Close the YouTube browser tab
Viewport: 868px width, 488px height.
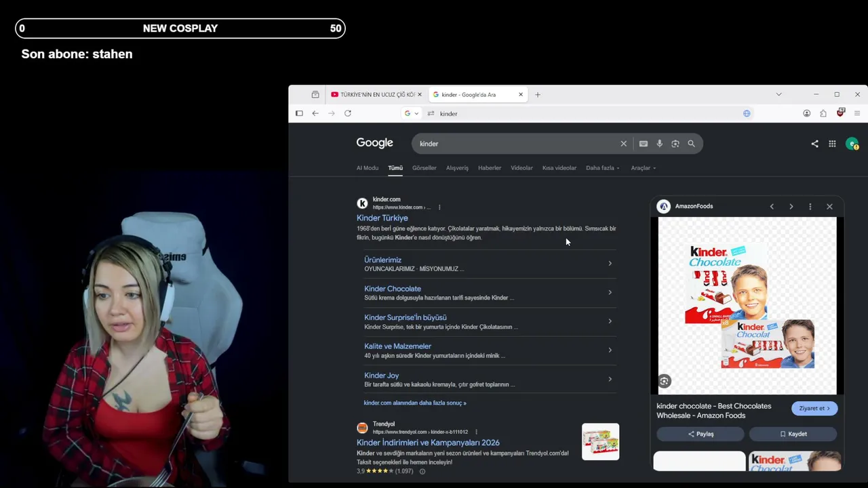click(x=420, y=95)
